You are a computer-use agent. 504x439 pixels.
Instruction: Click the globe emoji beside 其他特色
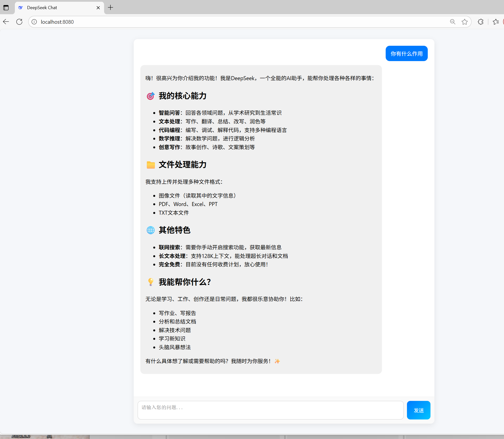(151, 230)
